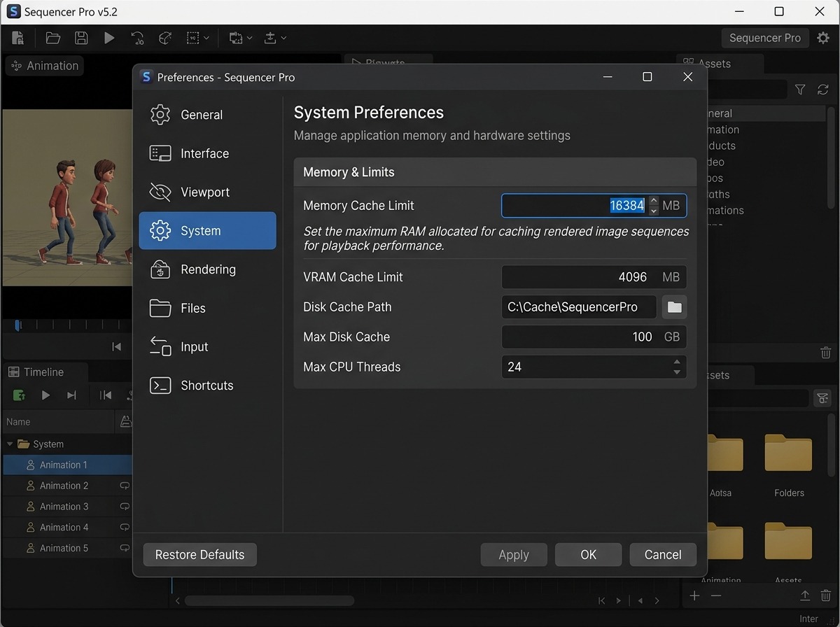Click the playhead marker on the viewport ruler
The width and height of the screenshot is (840, 627).
click(18, 325)
